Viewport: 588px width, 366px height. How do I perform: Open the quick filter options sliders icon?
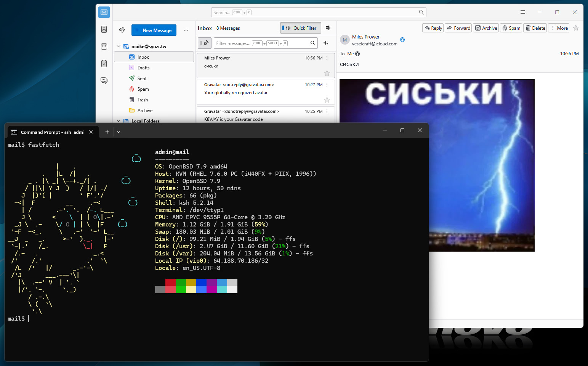tap(326, 43)
